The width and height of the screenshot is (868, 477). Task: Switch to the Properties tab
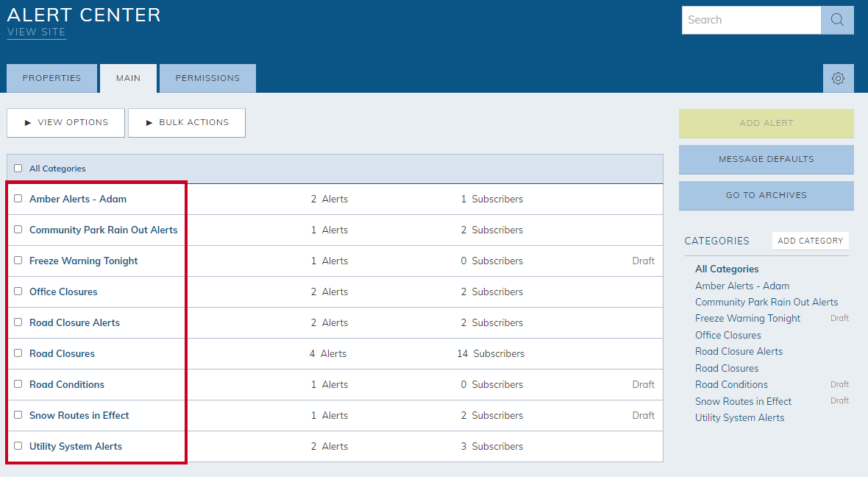tap(51, 78)
